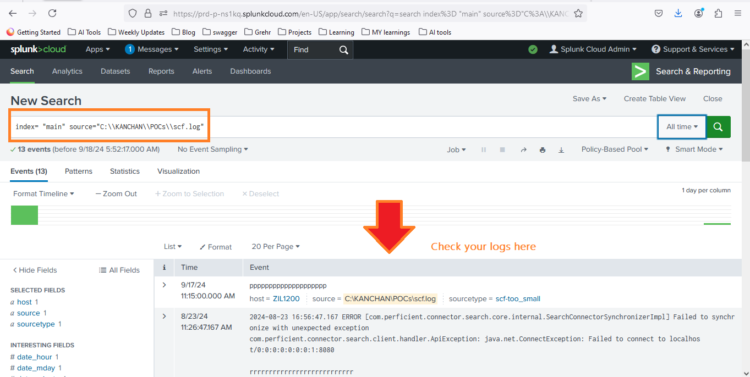Switch to the Analytics nav tab

point(67,71)
